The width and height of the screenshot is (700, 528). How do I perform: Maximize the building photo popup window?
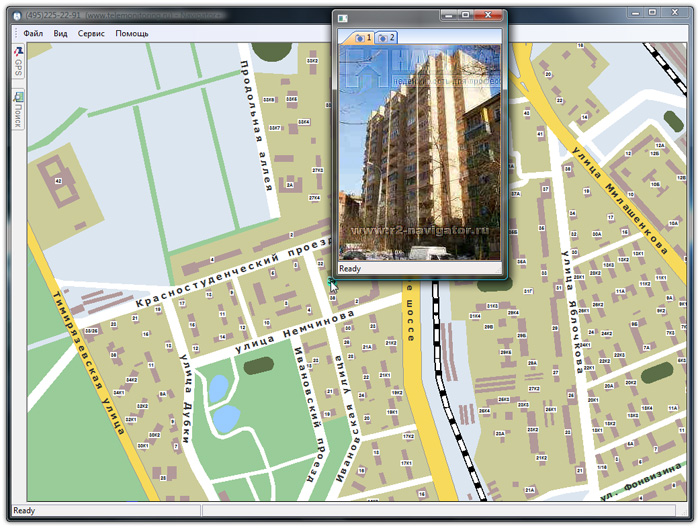coord(465,16)
